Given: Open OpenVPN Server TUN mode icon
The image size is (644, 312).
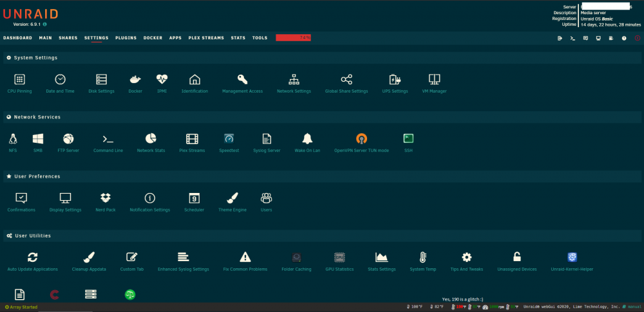Looking at the screenshot, I should pyautogui.click(x=361, y=139).
